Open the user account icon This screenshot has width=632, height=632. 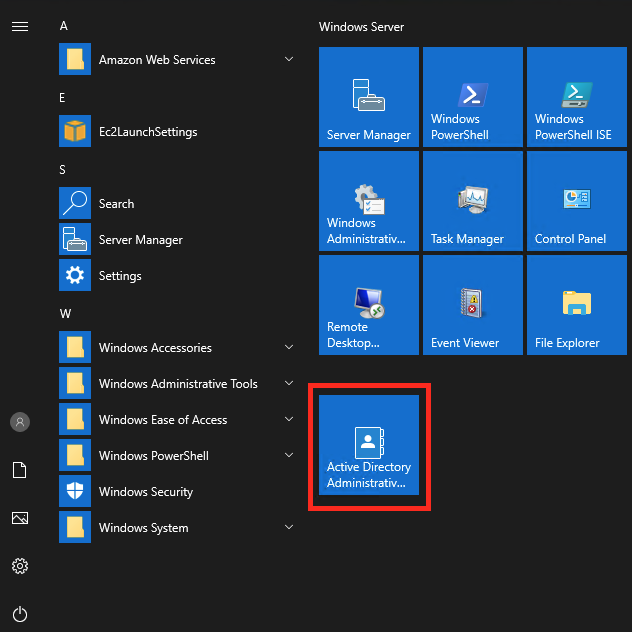point(20,422)
